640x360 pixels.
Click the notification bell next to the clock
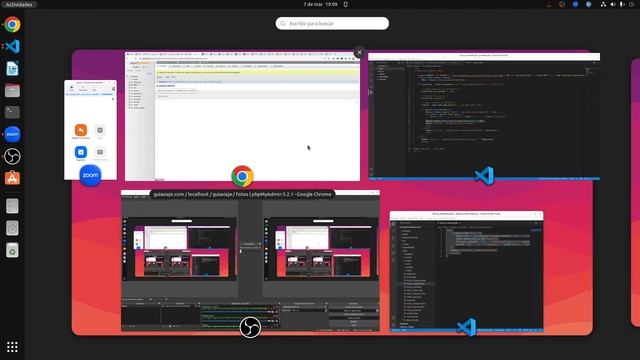[346, 4]
